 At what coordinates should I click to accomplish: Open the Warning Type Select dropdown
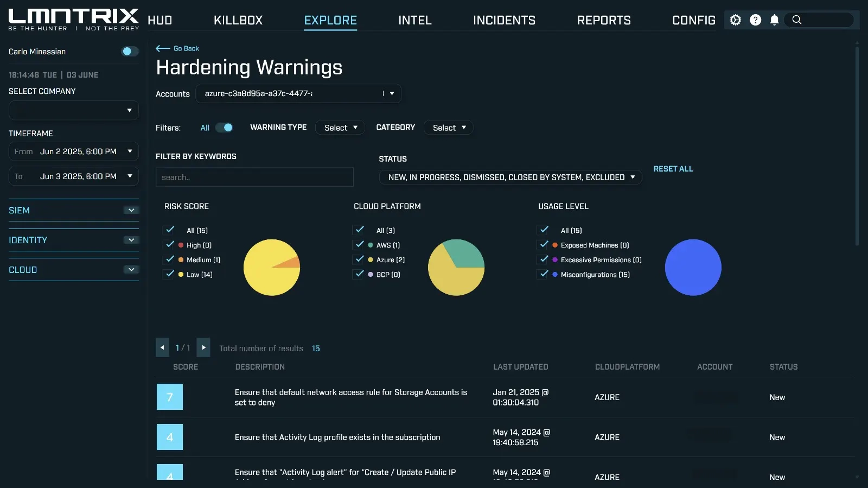[340, 128]
